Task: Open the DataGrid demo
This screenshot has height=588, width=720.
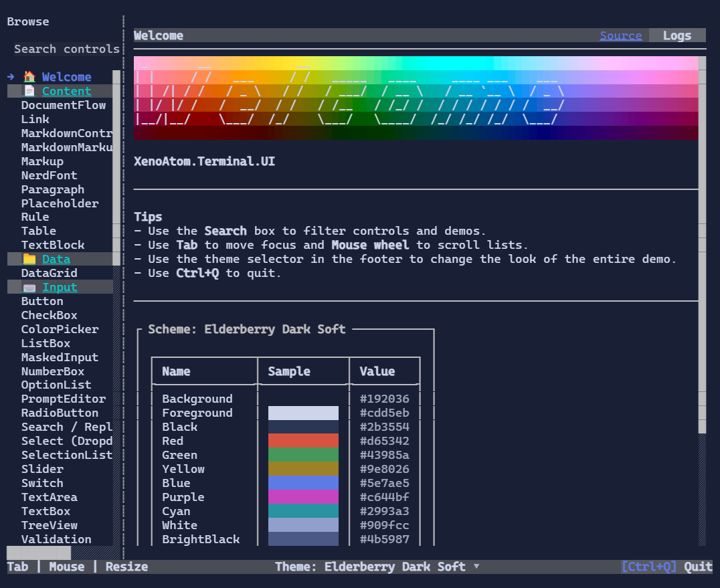Action: pos(49,273)
